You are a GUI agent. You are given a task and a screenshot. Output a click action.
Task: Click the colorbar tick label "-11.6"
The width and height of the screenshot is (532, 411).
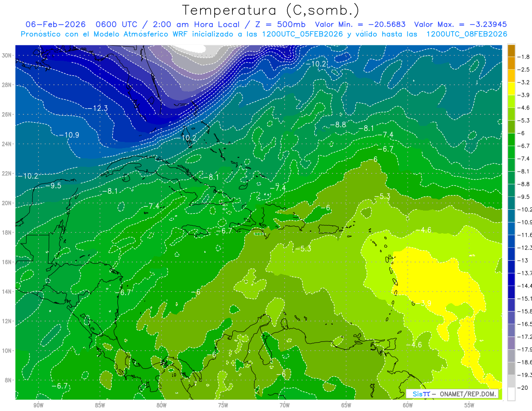tap(525, 235)
